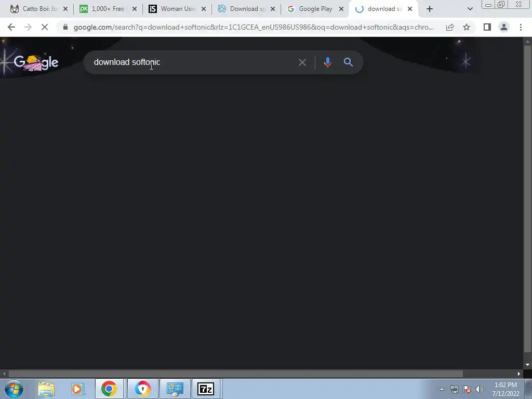Open Windows Explorer from the taskbar

(46, 389)
